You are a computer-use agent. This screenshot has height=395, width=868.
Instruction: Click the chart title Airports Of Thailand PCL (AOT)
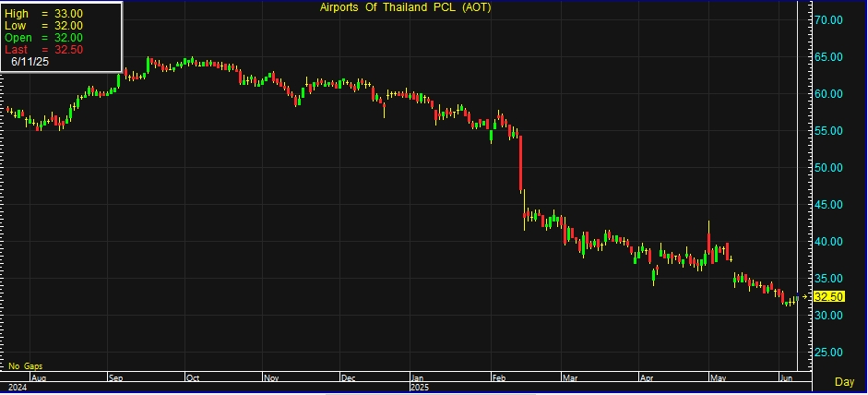click(405, 7)
